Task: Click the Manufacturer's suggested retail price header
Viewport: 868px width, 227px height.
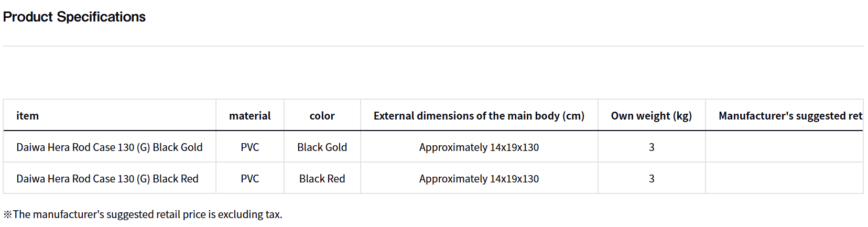Action: point(789,116)
